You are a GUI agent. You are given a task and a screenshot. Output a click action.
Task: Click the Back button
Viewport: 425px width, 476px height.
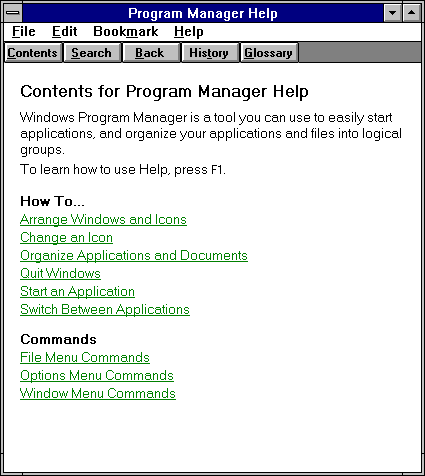coord(151,53)
